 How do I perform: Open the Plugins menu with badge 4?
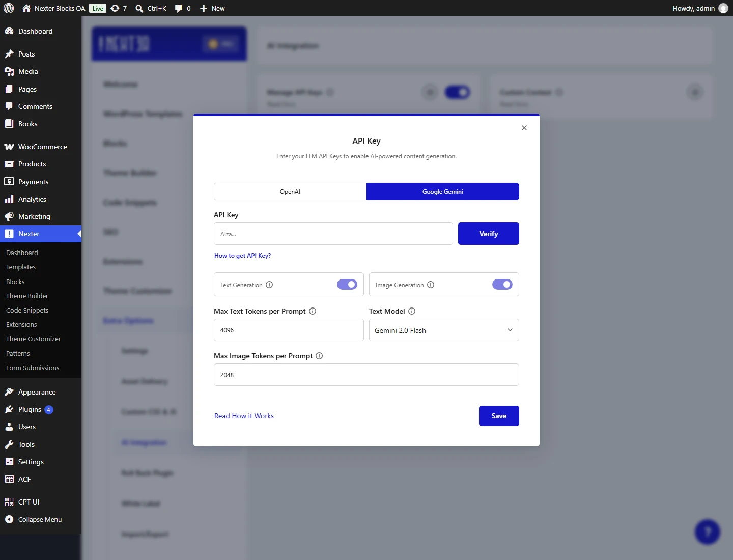41,409
